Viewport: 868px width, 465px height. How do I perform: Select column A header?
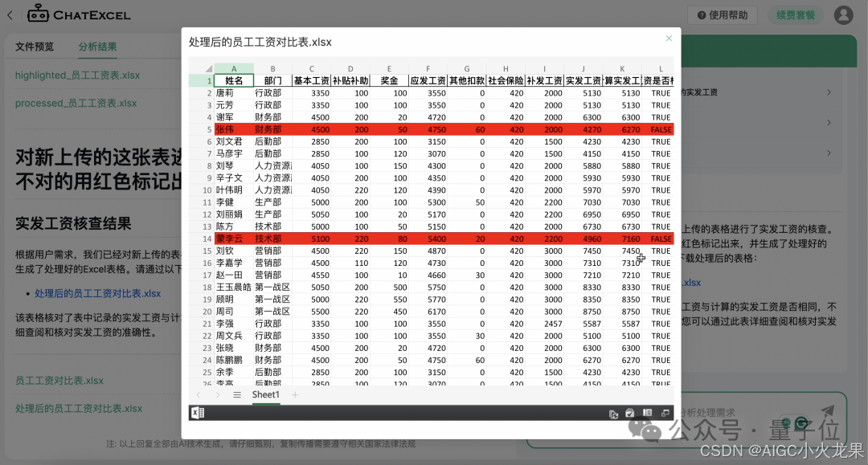[x=234, y=68]
